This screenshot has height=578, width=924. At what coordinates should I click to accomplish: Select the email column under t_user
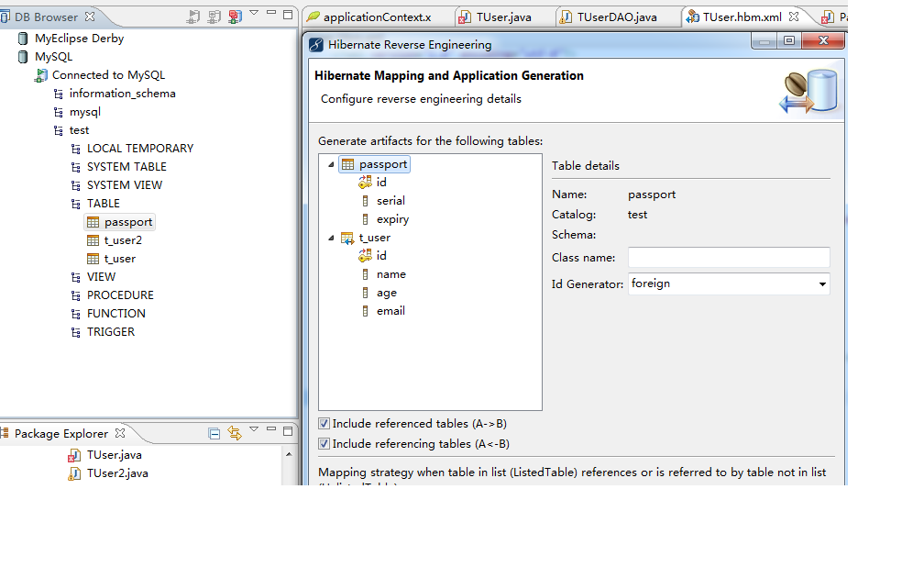pyautogui.click(x=390, y=311)
